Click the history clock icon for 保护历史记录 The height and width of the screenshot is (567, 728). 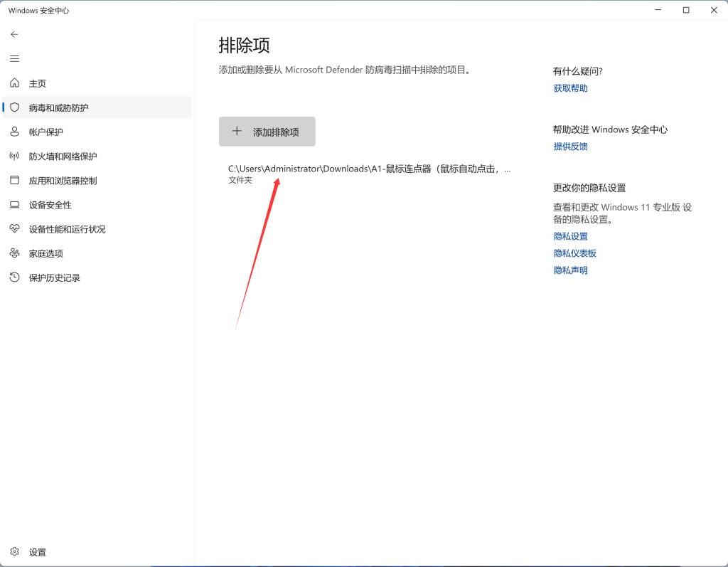pos(14,277)
